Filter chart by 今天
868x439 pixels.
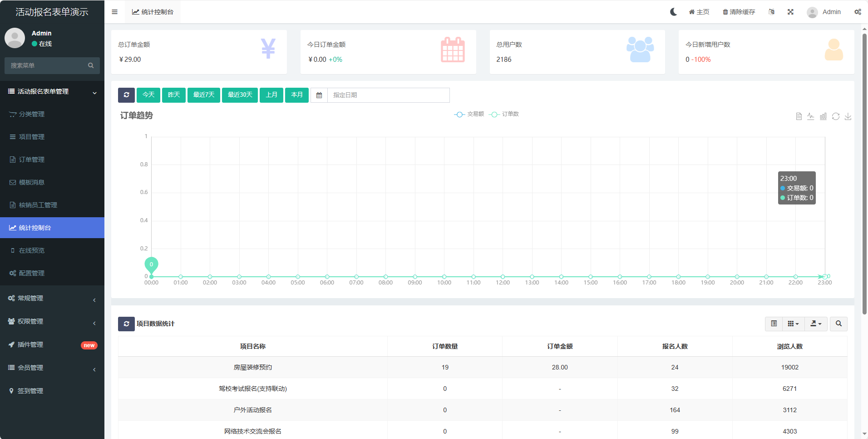click(148, 95)
